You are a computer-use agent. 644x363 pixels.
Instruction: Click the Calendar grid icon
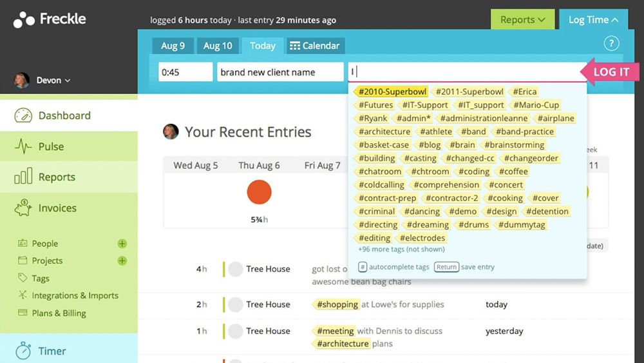(x=294, y=46)
